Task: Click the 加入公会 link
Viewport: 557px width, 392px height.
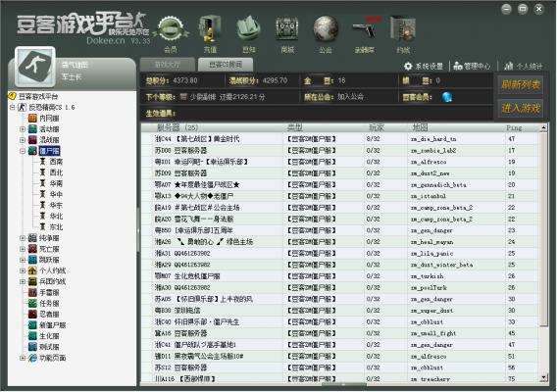Action: (350, 97)
